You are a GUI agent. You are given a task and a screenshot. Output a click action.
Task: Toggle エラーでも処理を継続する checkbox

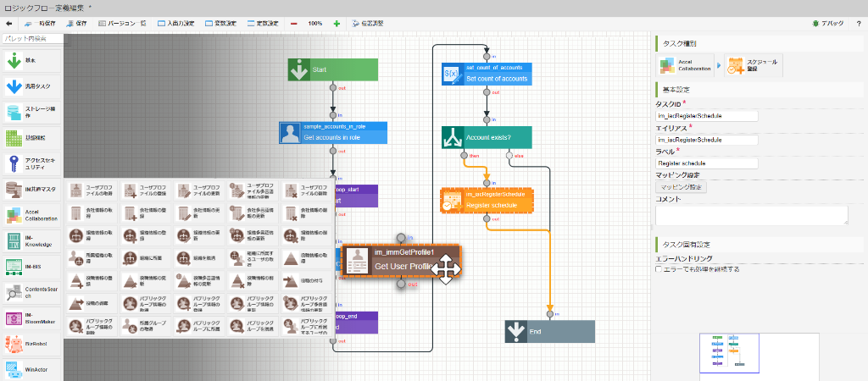click(659, 269)
